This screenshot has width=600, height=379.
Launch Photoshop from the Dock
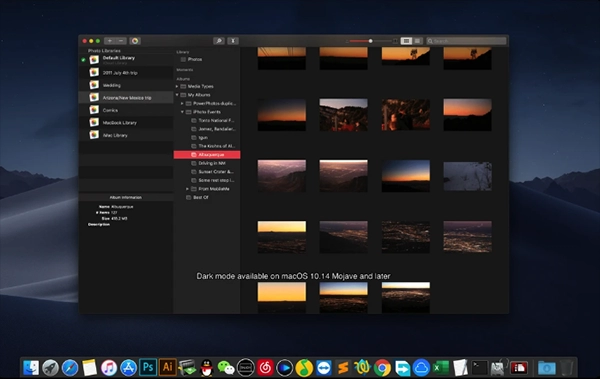[x=148, y=367]
